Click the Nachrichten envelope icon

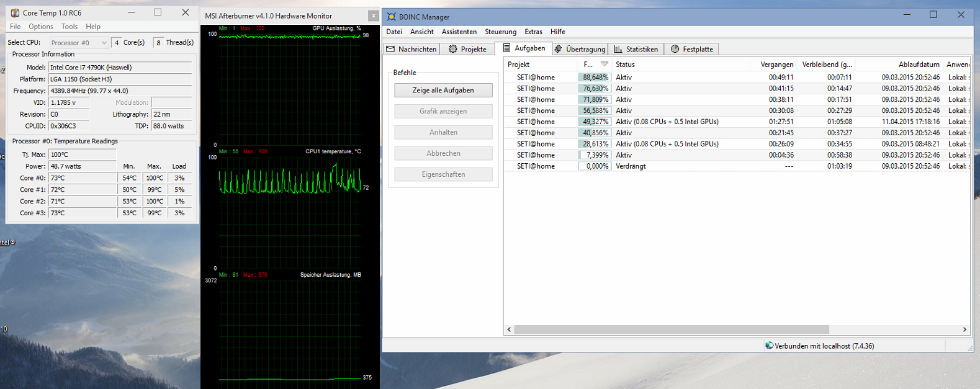[390, 49]
